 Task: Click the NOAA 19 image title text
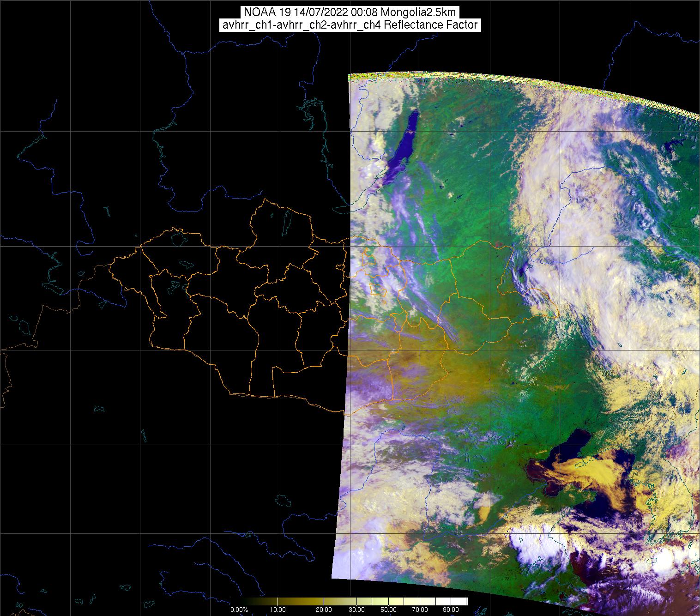click(350, 12)
